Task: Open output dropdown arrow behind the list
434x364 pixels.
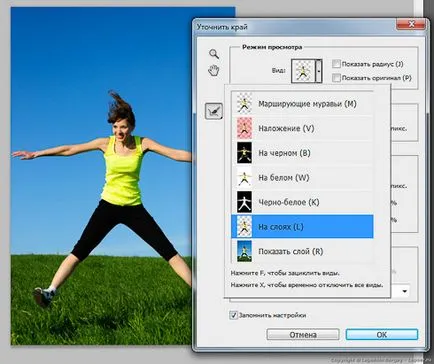Action: click(404, 291)
